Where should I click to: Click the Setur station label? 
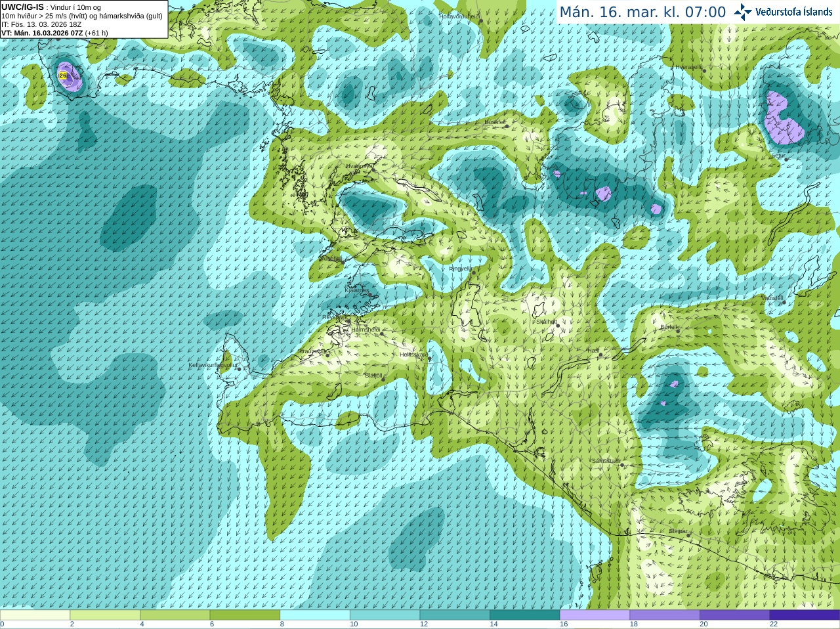pyautogui.click(x=778, y=156)
